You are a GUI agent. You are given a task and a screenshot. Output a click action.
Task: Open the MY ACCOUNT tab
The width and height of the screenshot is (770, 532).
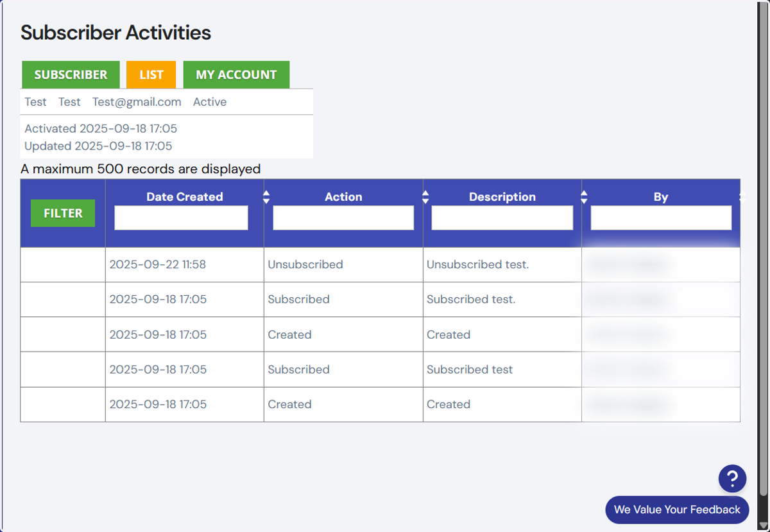point(236,74)
